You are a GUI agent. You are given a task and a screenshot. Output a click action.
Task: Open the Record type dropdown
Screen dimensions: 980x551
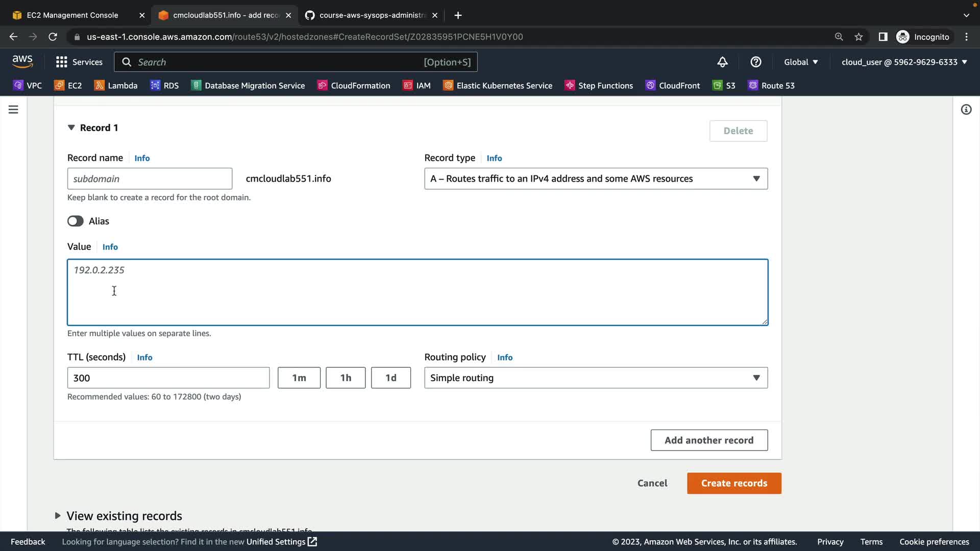[596, 179]
